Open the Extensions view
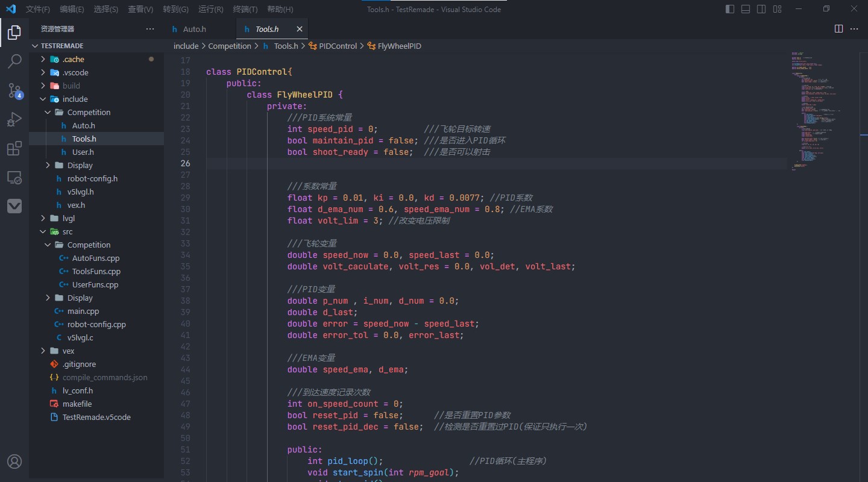Viewport: 868px width, 482px height. coord(14,148)
